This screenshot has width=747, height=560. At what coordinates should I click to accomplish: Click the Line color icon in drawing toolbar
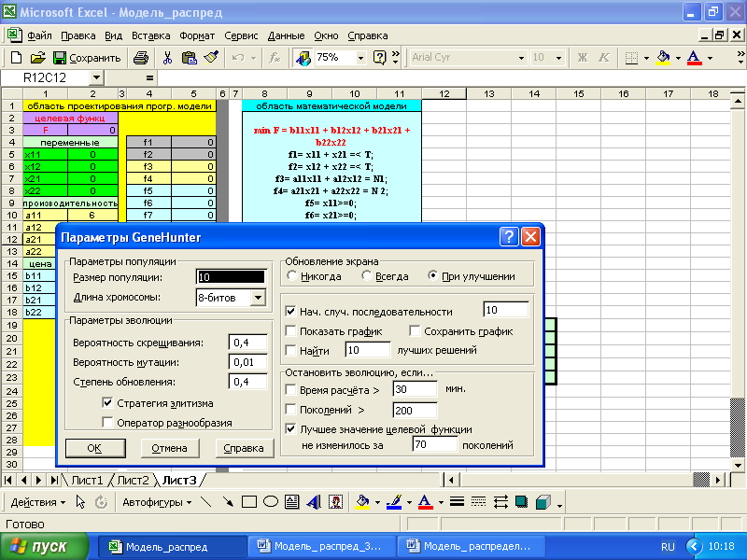[394, 502]
